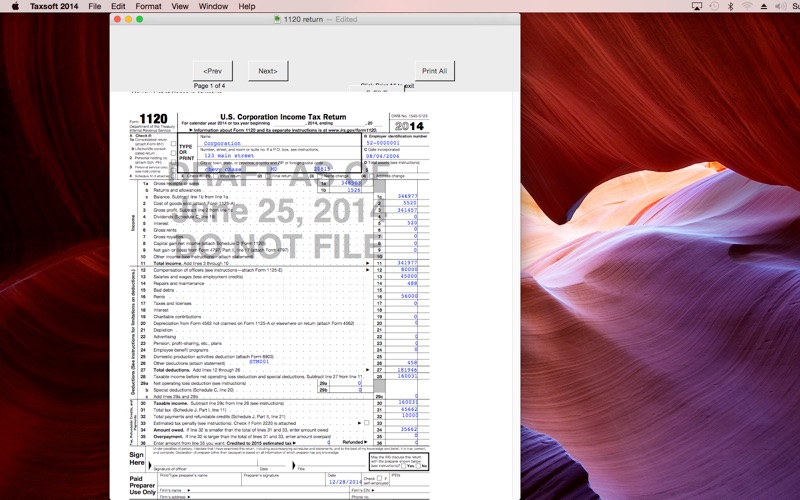This screenshot has height=500, width=800.
Task: Open the Edit menu
Action: point(118,6)
